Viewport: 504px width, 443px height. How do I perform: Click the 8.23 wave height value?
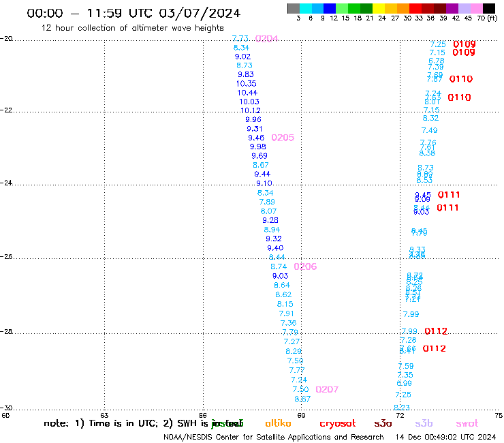[402, 408]
